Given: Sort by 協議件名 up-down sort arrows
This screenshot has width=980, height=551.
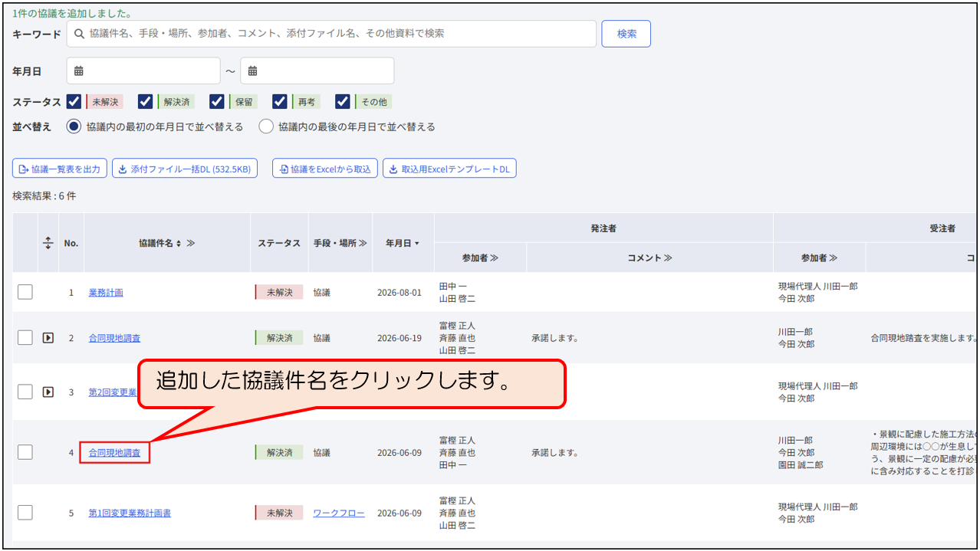Looking at the screenshot, I should point(179,243).
